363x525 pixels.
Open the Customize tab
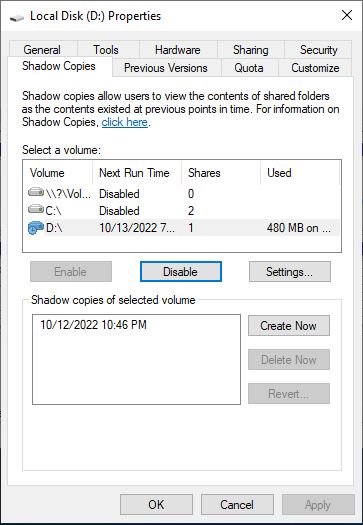315,68
